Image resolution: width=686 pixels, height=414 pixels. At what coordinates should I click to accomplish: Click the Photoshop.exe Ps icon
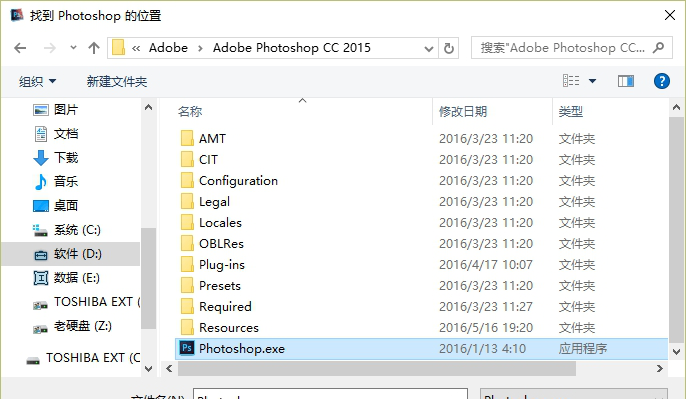[x=187, y=348]
